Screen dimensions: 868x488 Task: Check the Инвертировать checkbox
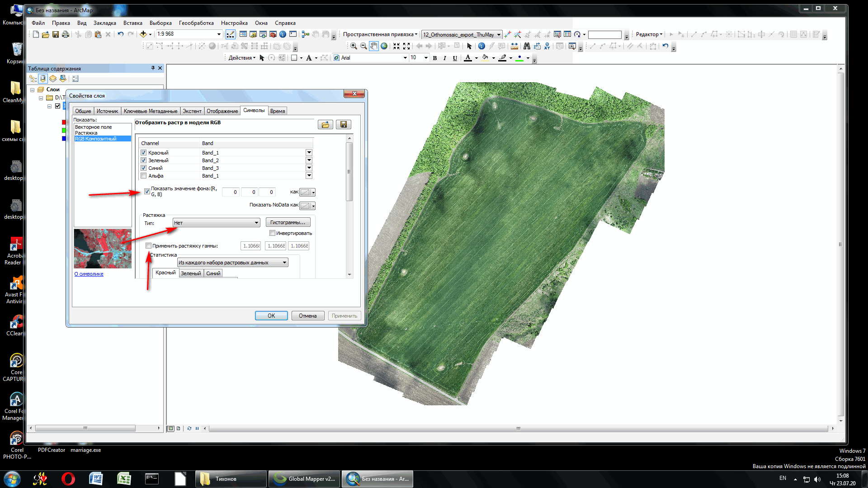click(272, 233)
